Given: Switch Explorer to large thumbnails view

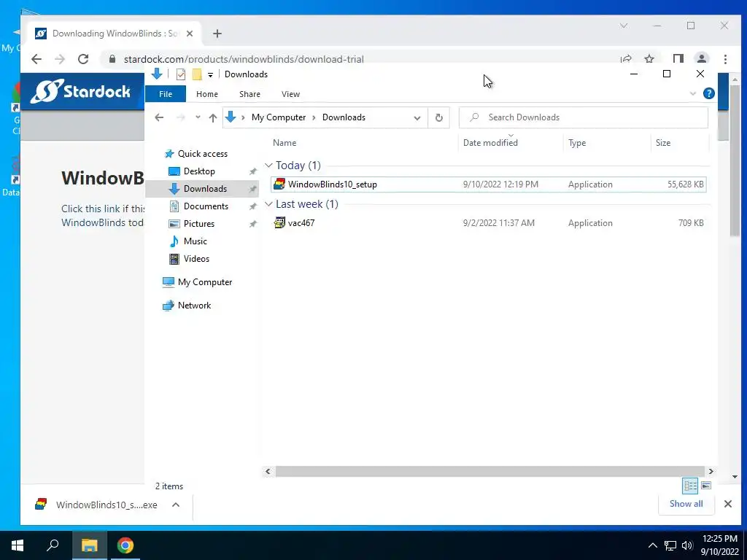Looking at the screenshot, I should [706, 486].
